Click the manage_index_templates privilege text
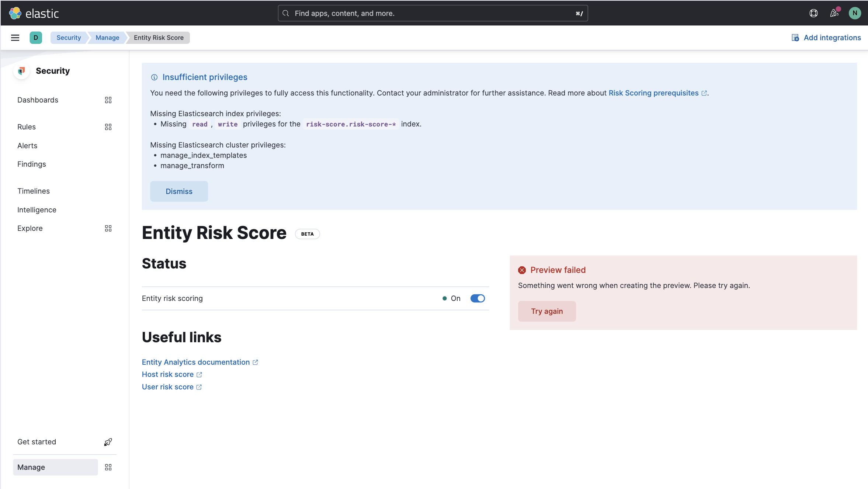This screenshot has width=868, height=489. click(204, 155)
